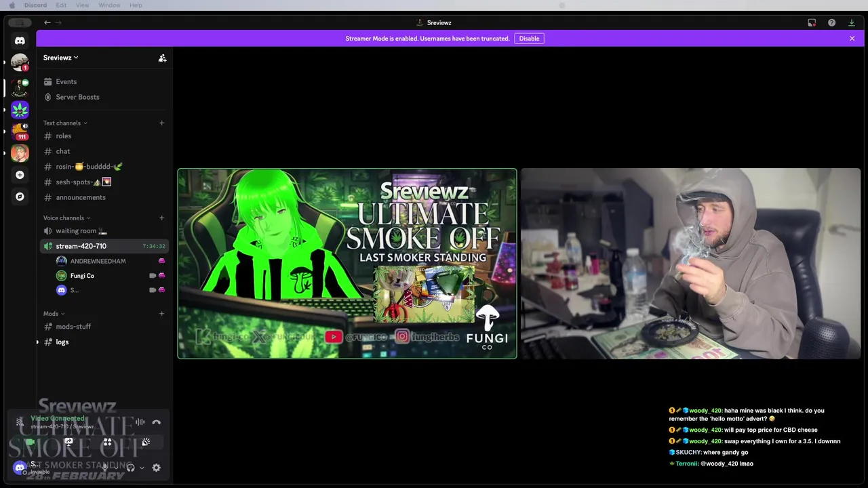This screenshot has width=868, height=488.
Task: Click the 7:34:32 stream timer
Action: 154,246
